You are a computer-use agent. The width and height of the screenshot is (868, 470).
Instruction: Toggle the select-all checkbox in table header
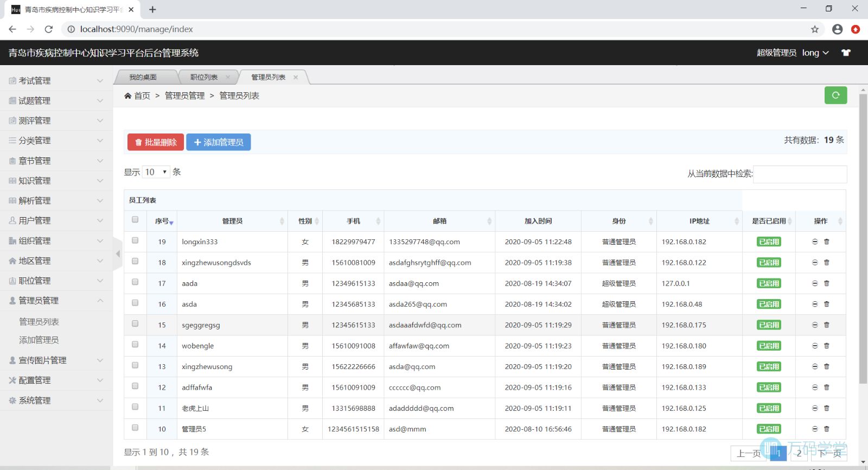135,220
